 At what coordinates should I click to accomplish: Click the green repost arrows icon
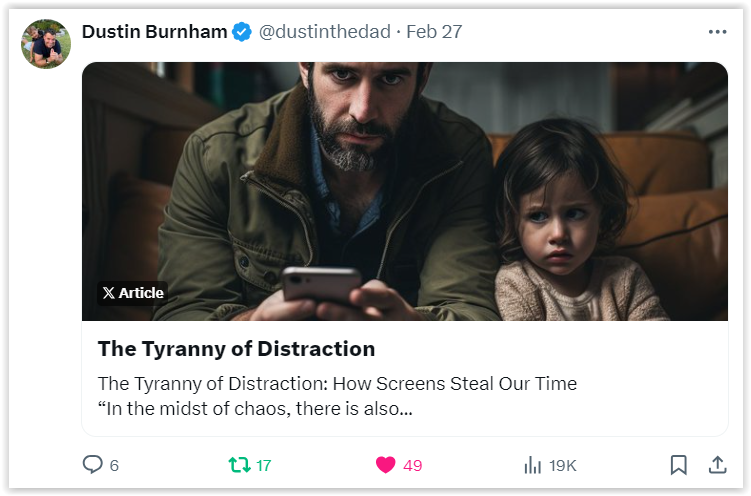tap(239, 465)
